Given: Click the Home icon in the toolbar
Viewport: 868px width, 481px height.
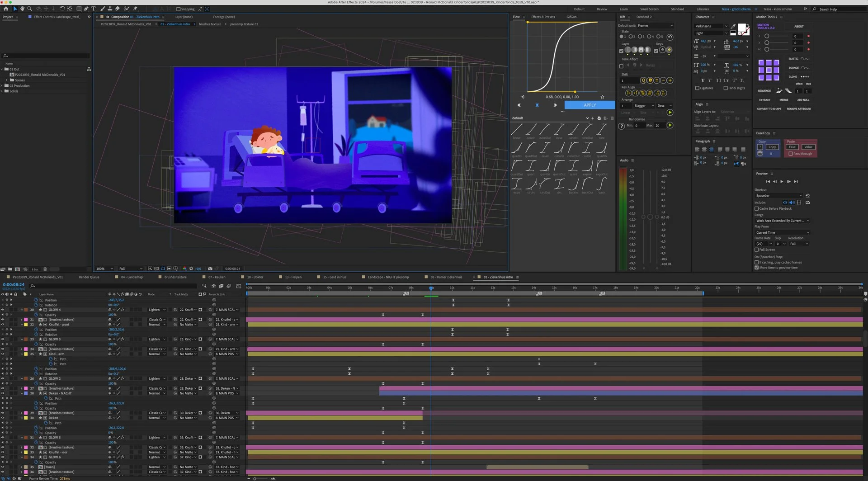Looking at the screenshot, I should (x=6, y=9).
